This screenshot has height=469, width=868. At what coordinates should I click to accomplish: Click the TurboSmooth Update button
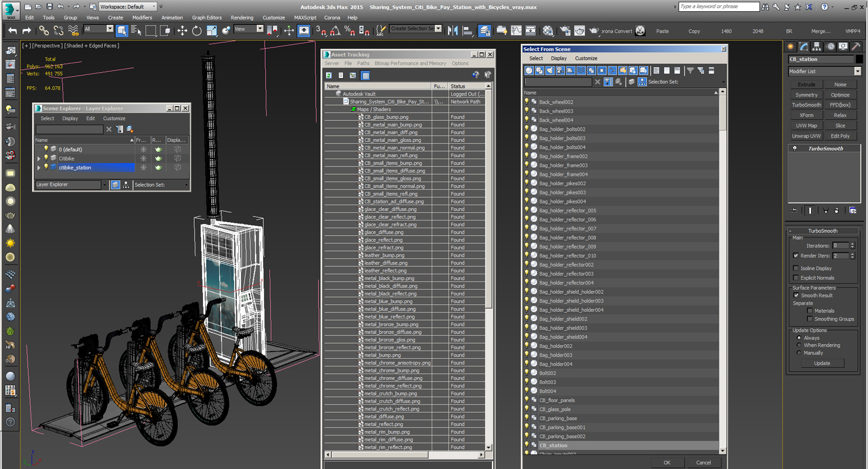tap(822, 363)
